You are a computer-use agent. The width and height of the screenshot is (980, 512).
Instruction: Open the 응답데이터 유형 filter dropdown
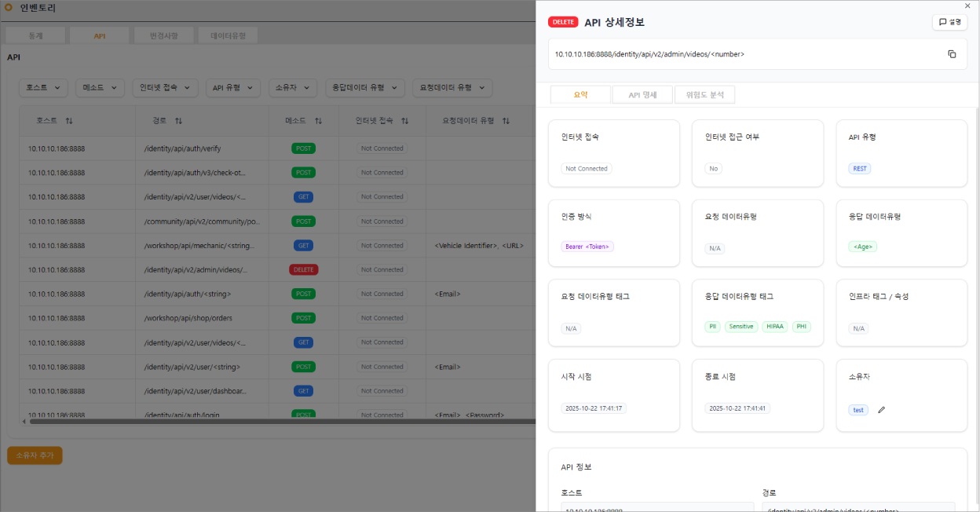(365, 88)
